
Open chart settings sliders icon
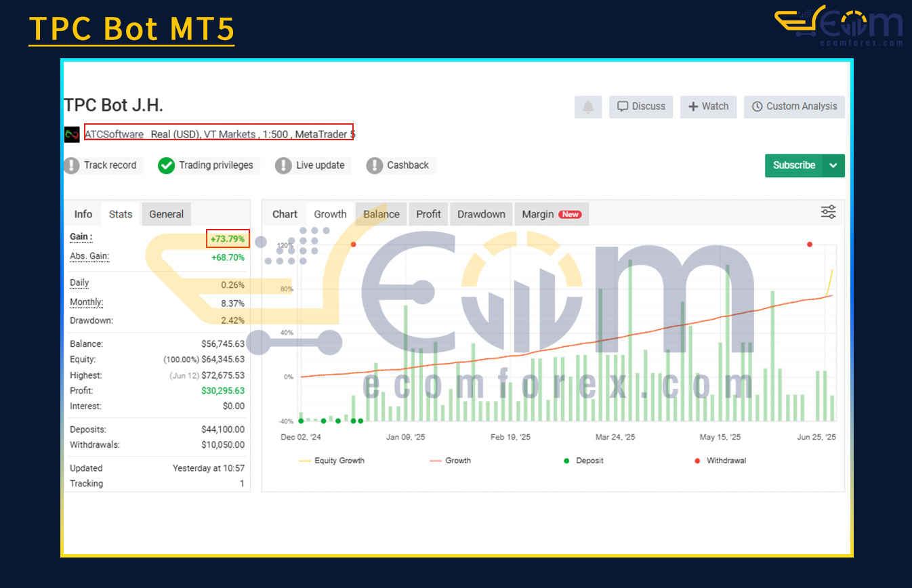coord(828,212)
